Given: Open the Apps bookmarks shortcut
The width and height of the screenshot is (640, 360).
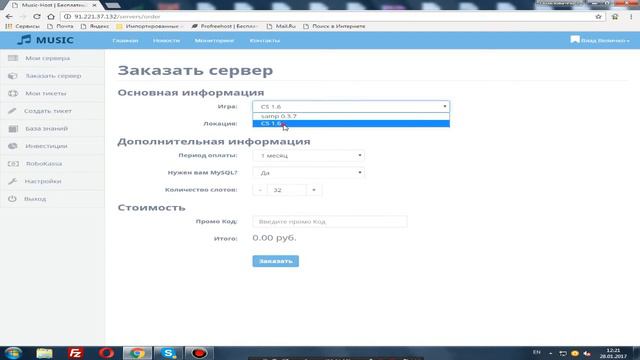Looking at the screenshot, I should click(22, 26).
